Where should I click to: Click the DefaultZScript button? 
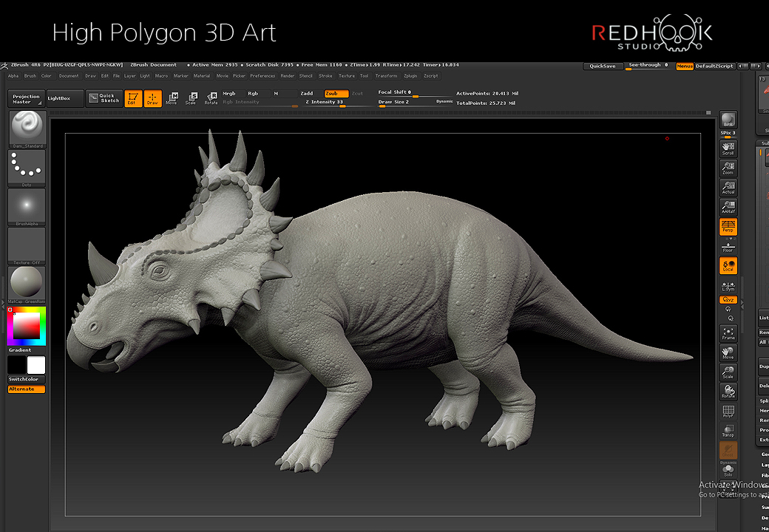(x=714, y=66)
